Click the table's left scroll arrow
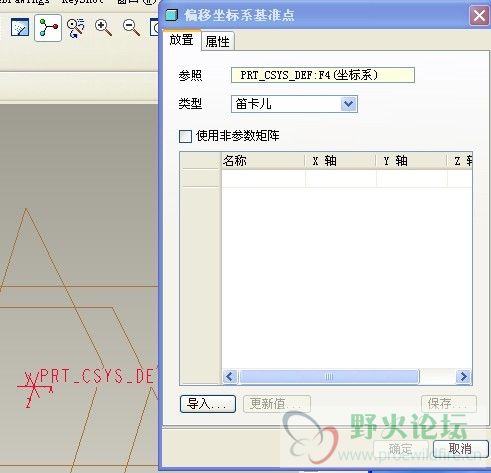This screenshot has width=491, height=473. pyautogui.click(x=230, y=377)
